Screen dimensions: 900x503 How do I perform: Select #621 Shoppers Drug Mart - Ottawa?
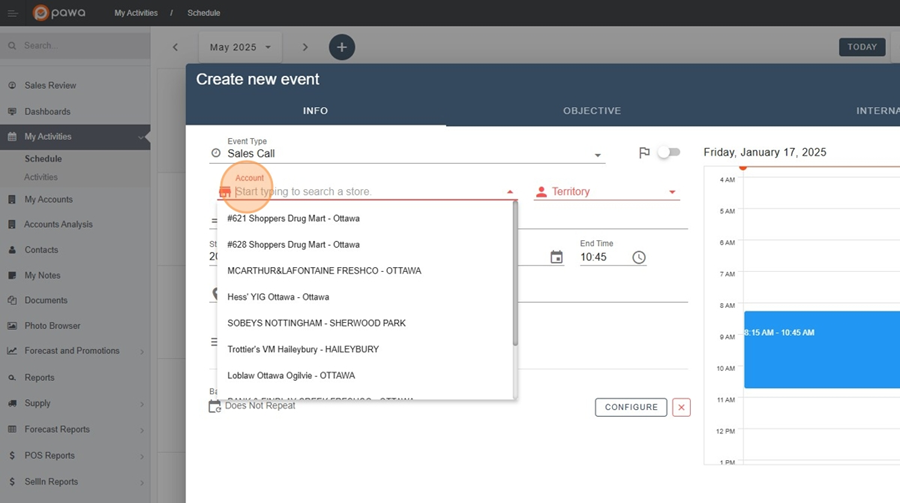[x=365, y=218]
